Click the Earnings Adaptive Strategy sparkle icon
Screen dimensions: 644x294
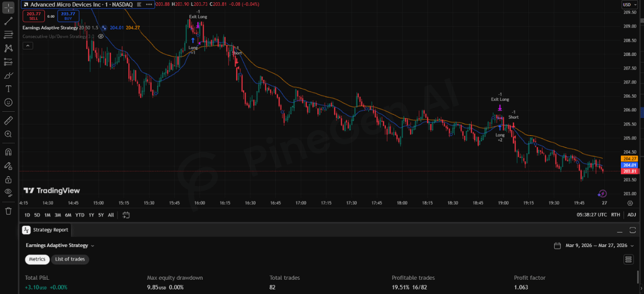105,28
